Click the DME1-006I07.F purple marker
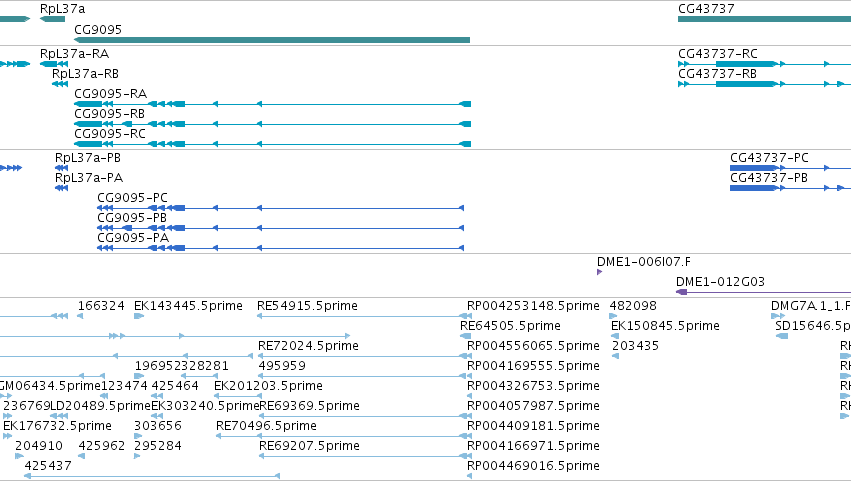851x481 pixels. pyautogui.click(x=599, y=272)
